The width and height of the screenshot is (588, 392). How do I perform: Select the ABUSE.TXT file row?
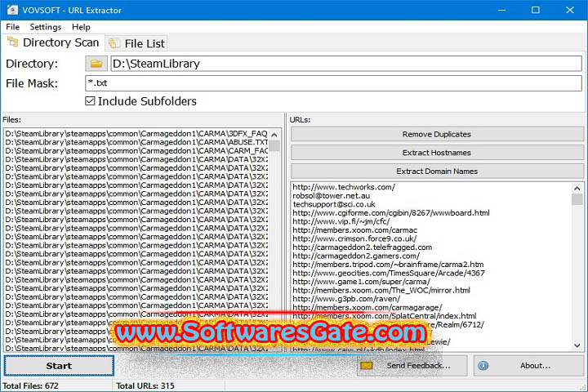(x=136, y=142)
